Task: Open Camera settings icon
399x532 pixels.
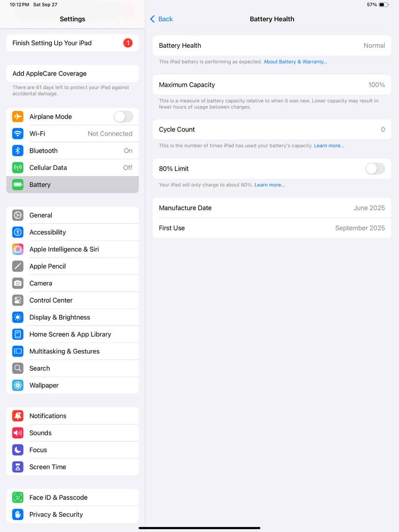Action: (x=18, y=283)
